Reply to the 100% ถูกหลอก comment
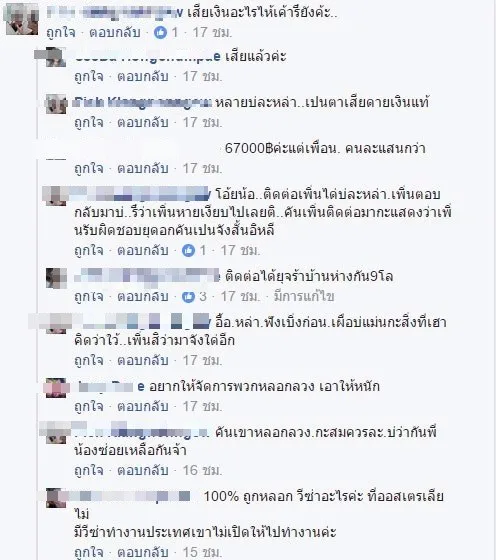This screenshot has height=560, width=496. (x=143, y=552)
